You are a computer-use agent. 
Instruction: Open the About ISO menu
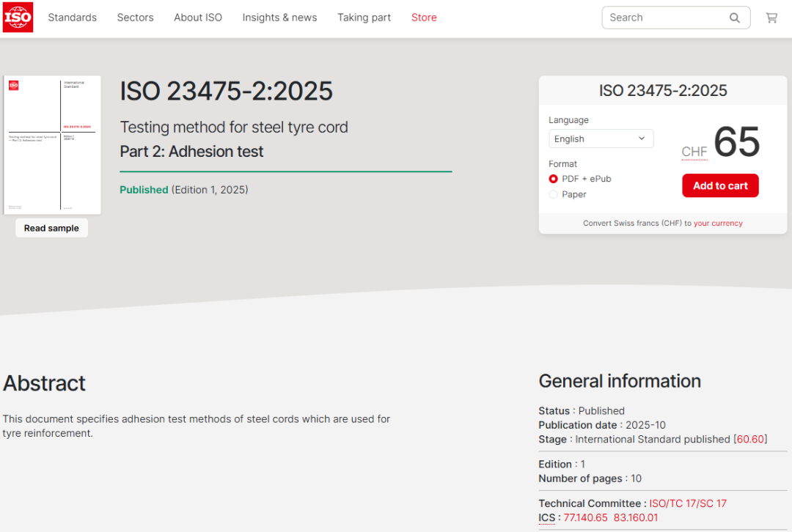click(198, 18)
